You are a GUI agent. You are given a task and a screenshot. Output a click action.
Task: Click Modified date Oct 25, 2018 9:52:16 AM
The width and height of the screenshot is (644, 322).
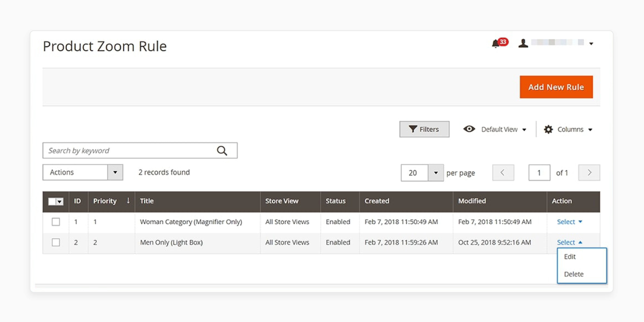pyautogui.click(x=495, y=242)
